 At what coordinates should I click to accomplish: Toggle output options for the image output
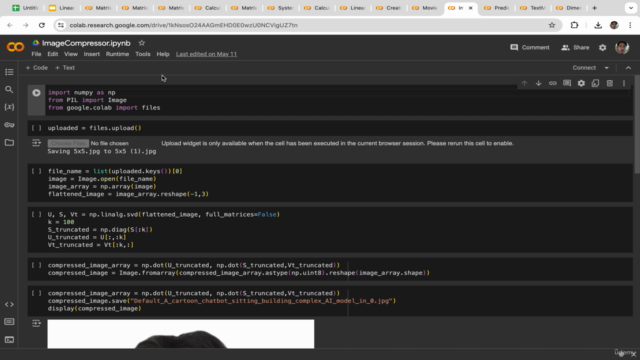[36, 323]
